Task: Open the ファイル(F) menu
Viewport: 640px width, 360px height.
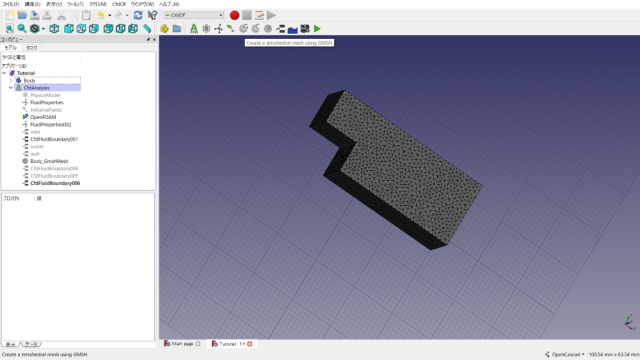Action: tap(11, 4)
